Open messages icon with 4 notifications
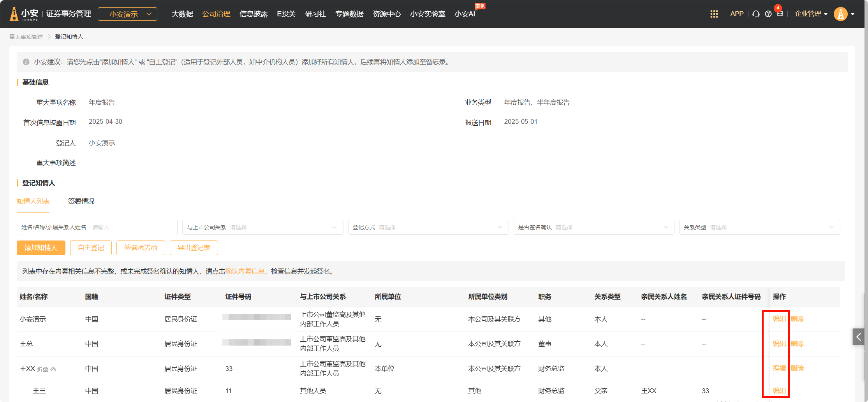 pos(780,14)
